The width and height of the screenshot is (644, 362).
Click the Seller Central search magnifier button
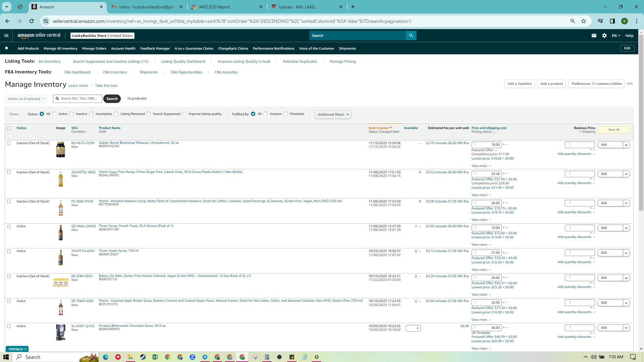point(411,36)
